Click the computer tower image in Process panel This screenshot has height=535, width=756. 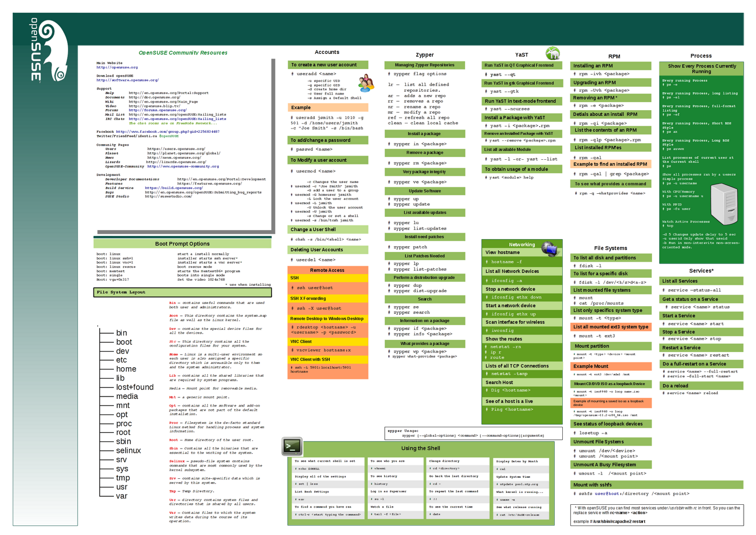pos(725,203)
